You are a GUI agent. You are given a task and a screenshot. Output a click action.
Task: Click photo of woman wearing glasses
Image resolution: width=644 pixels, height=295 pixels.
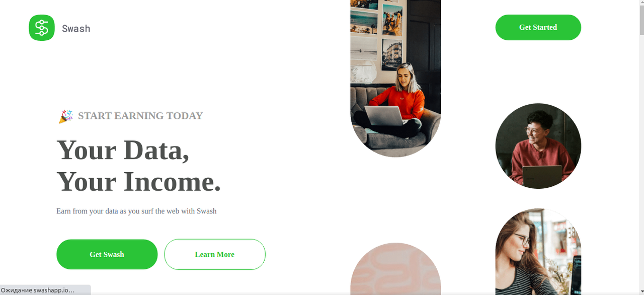pyautogui.click(x=538, y=252)
